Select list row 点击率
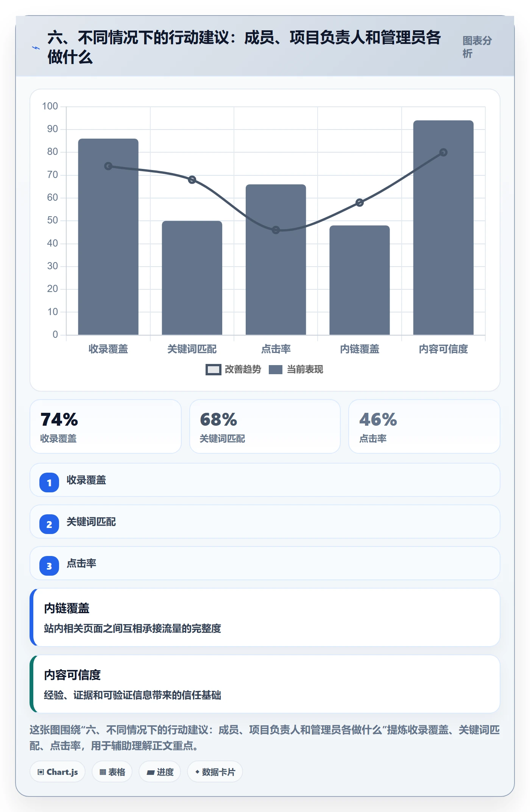Image resolution: width=530 pixels, height=812 pixels. click(x=265, y=563)
